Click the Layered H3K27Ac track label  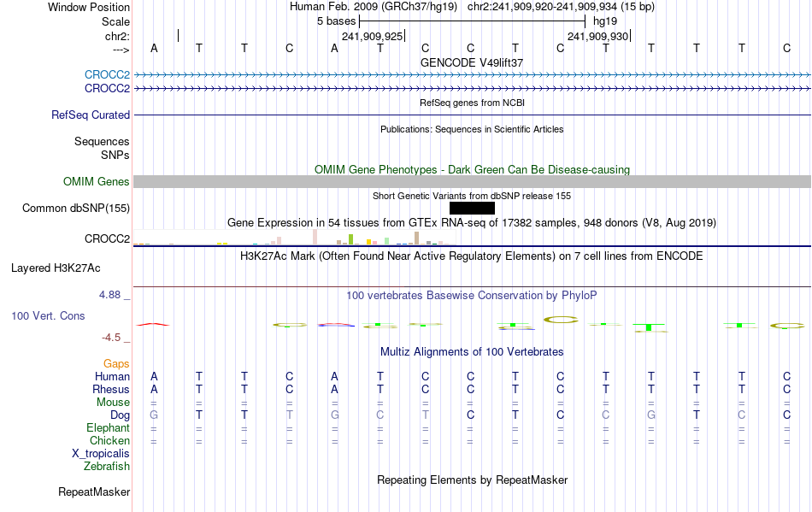click(56, 268)
